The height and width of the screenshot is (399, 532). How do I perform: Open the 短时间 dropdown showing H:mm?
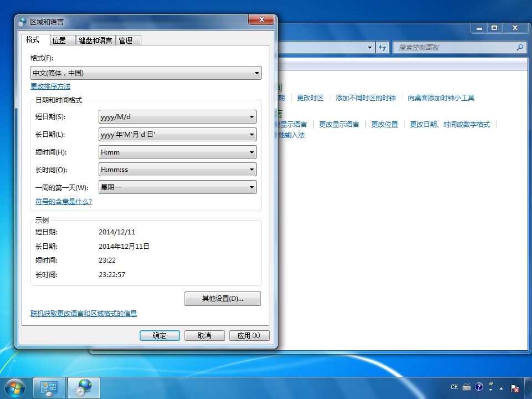pos(177,152)
